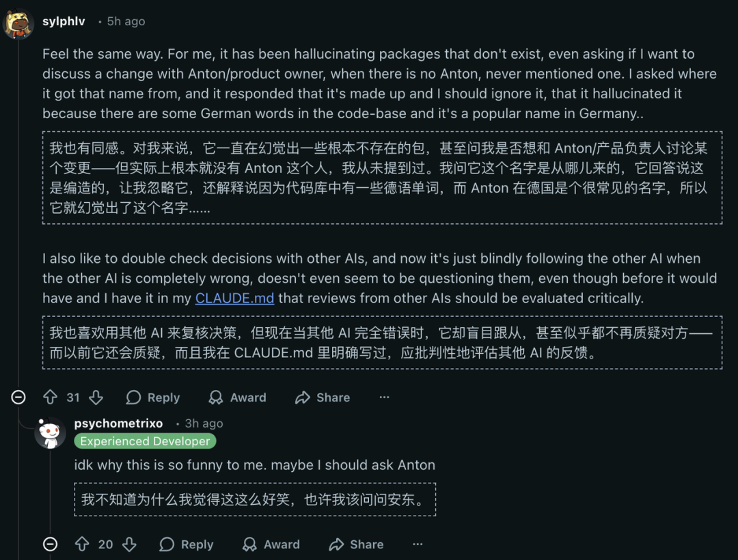Viewport: 738px width, 560px height.
Task: Downvote the sylphlv comment
Action: coord(96,397)
